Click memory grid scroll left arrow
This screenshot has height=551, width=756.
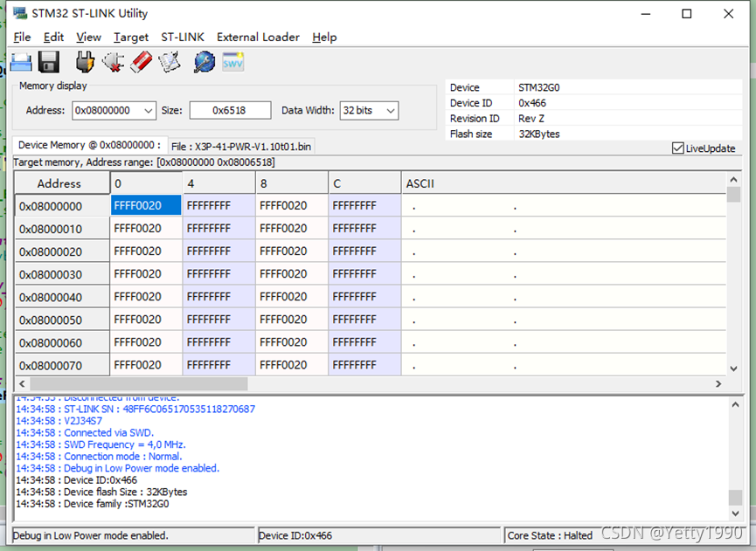coord(22,384)
